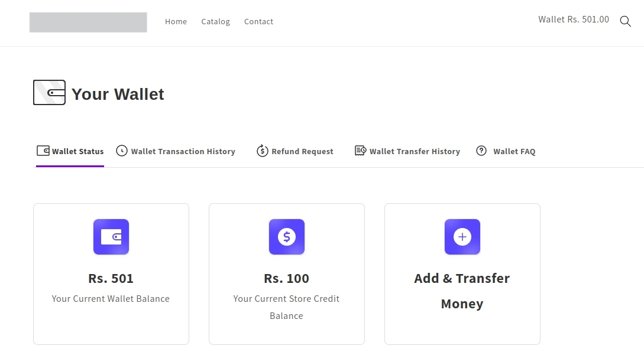
Task: Click the purple plus add money icon
Action: [x=462, y=237]
